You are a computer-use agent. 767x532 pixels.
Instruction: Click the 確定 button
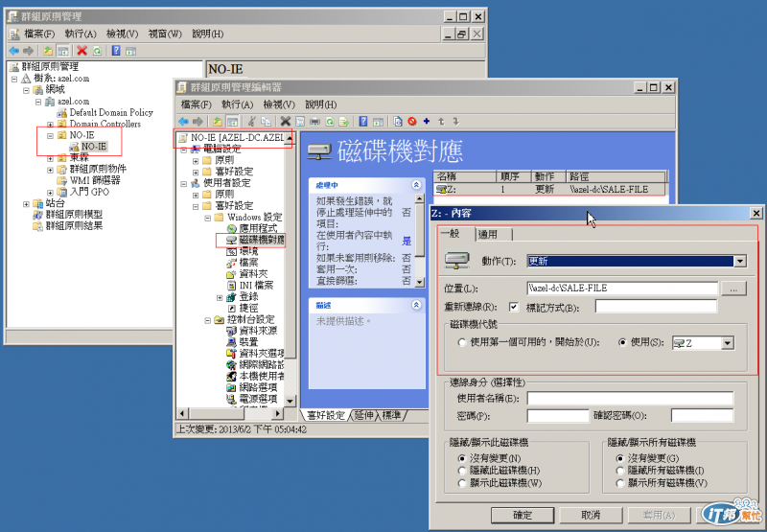click(523, 515)
